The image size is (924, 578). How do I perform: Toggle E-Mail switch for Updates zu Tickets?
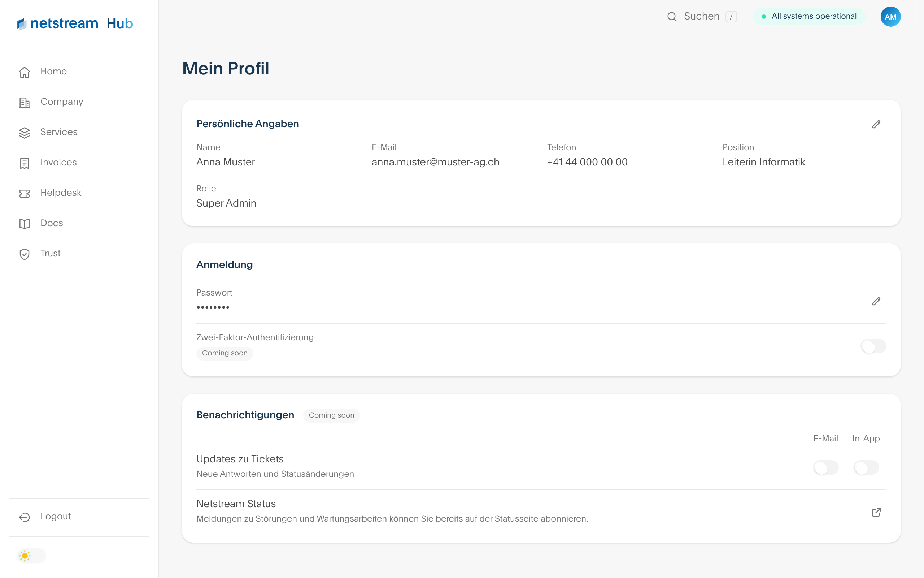point(826,467)
